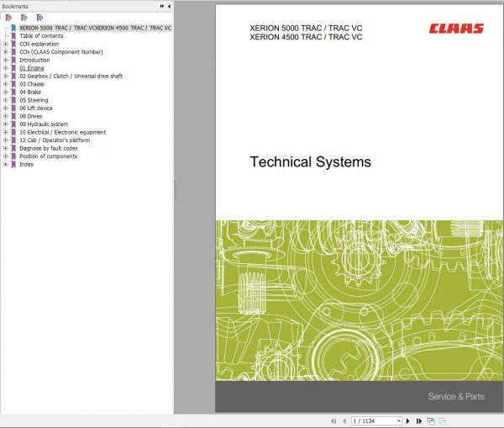Expand the 09 Hydraulic system node
This screenshot has height=428, width=504.
pyautogui.click(x=6, y=124)
